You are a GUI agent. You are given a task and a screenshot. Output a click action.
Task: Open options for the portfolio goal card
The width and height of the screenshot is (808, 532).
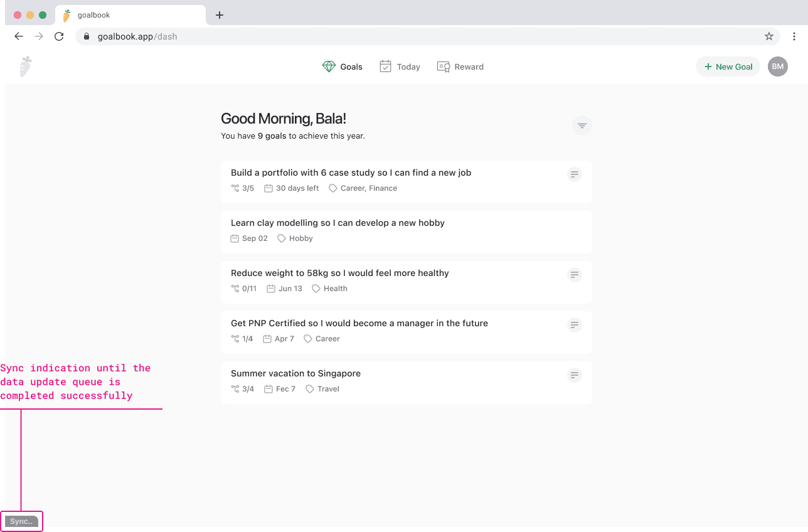pos(574,174)
